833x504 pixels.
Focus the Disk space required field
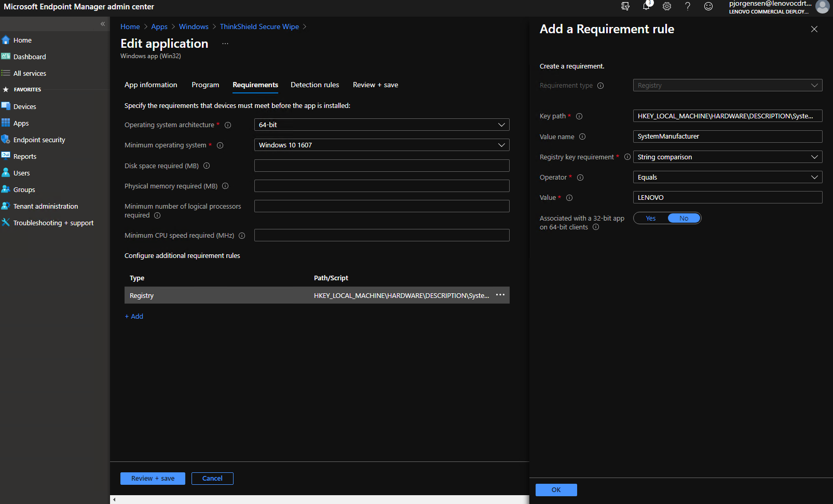pyautogui.click(x=381, y=166)
